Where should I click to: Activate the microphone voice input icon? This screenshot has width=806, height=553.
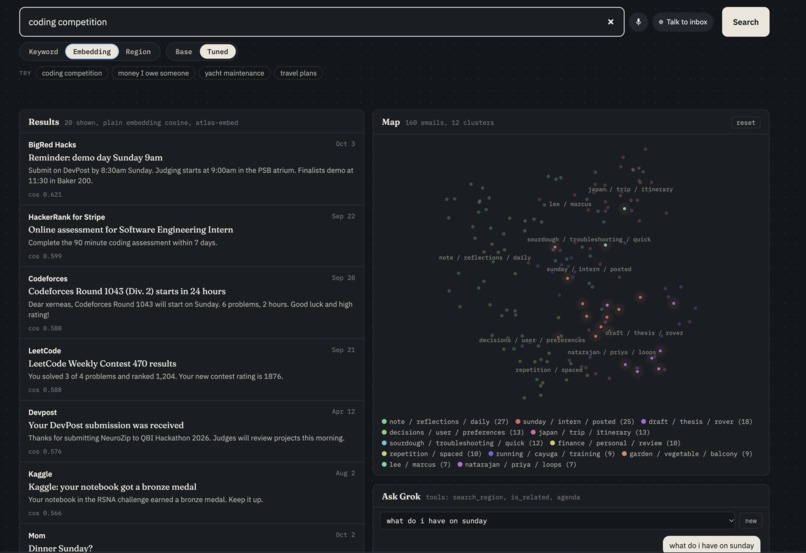click(x=638, y=22)
